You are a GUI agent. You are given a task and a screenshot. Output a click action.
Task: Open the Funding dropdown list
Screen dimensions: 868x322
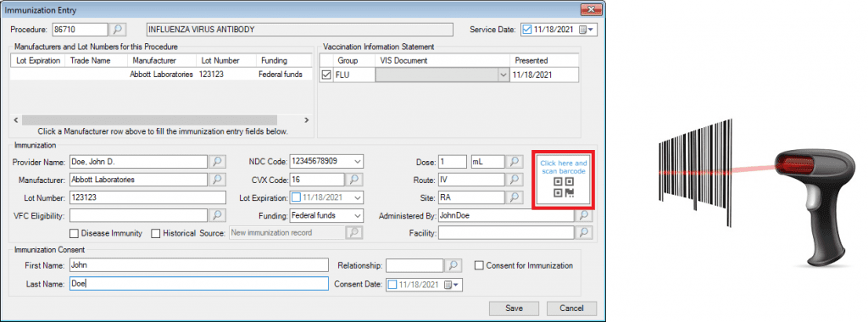point(358,215)
